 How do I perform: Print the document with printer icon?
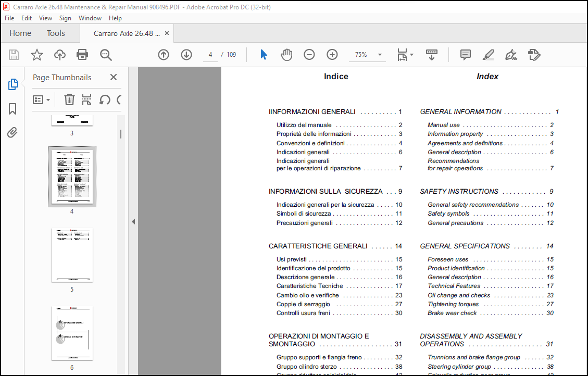click(82, 55)
